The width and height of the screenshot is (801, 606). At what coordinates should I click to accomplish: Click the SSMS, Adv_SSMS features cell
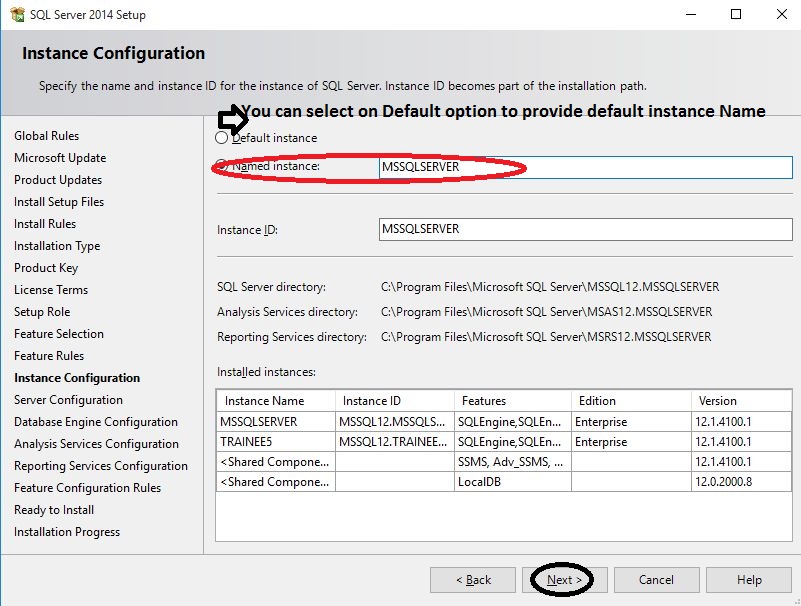513,462
